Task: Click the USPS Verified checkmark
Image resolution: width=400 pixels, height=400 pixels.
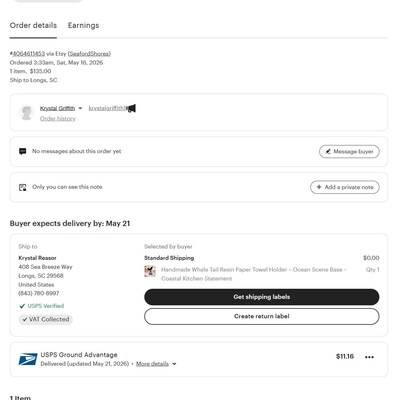Action: coord(22,306)
